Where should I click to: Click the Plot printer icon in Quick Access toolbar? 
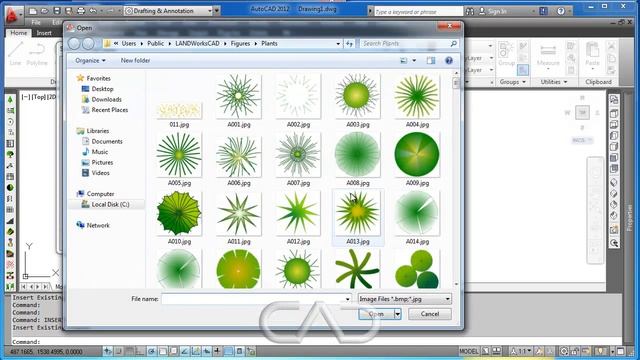(81, 11)
